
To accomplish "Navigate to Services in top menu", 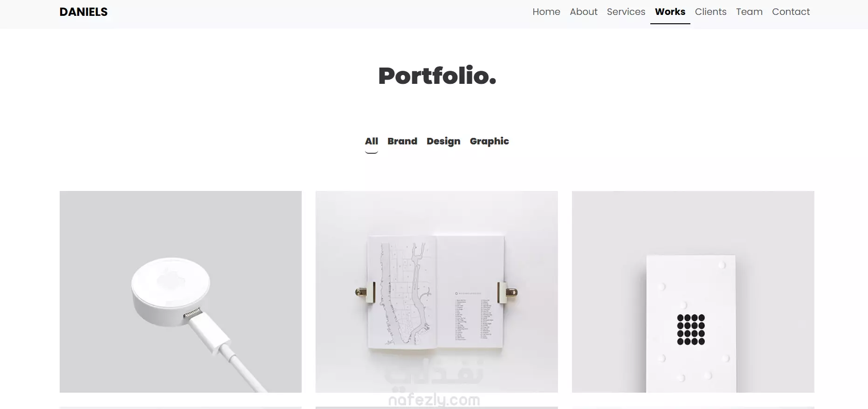I will pos(626,12).
